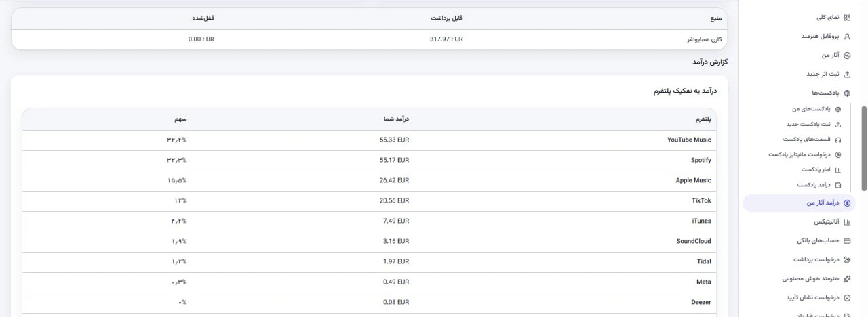Open حساب‌های بانکی menu entry
Image resolution: width=868 pixels, height=317 pixels.
[x=818, y=240]
